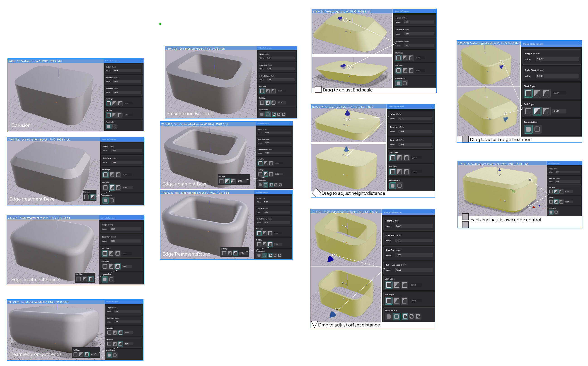Toggle buffered Presentation in extr-widget-treatment image

(x=537, y=129)
